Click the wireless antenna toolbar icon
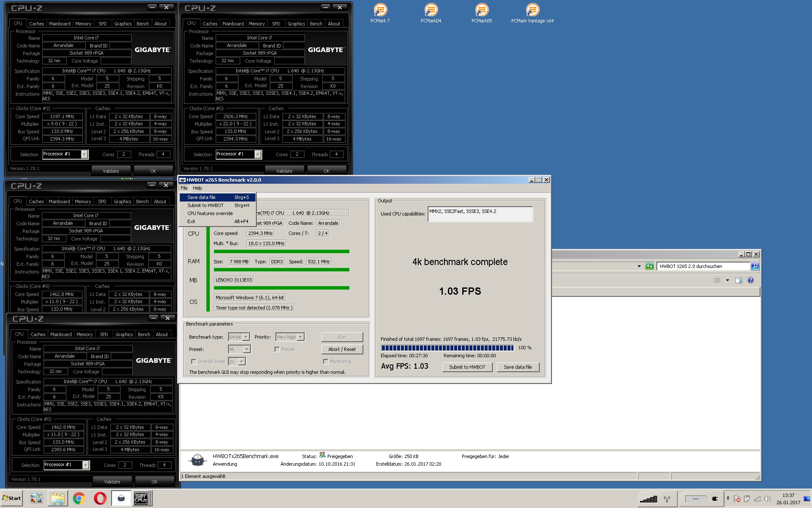 pyautogui.click(x=667, y=499)
